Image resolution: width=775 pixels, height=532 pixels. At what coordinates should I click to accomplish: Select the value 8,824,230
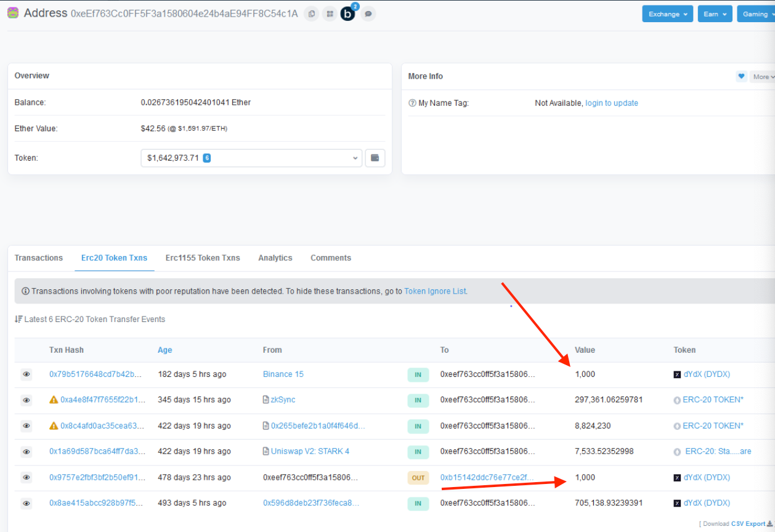point(593,425)
